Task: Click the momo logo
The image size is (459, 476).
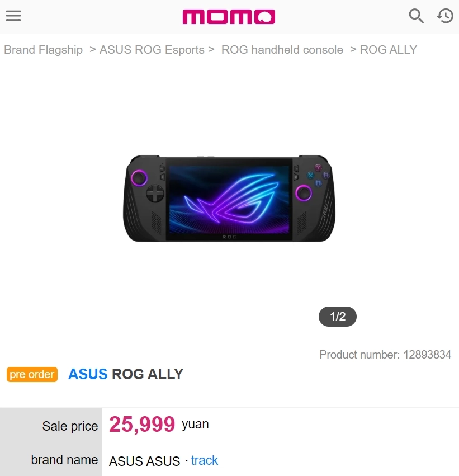Action: tap(229, 17)
